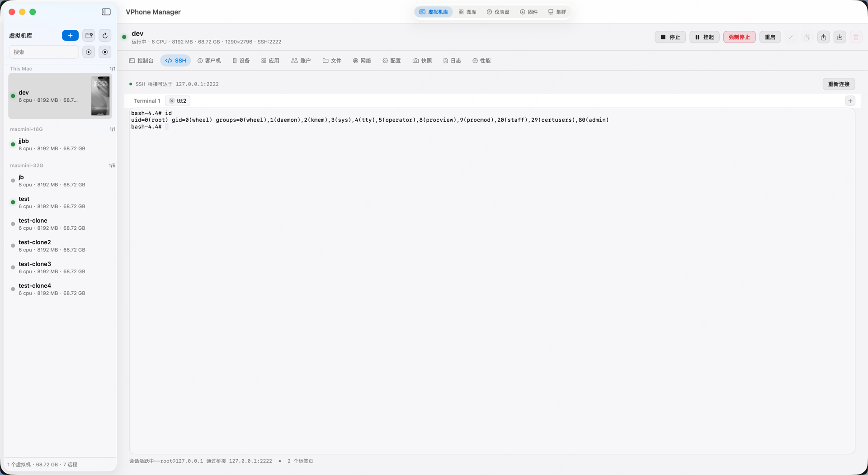Click the 2 个标签页 tab count text
The image size is (868, 475).
tap(300, 461)
